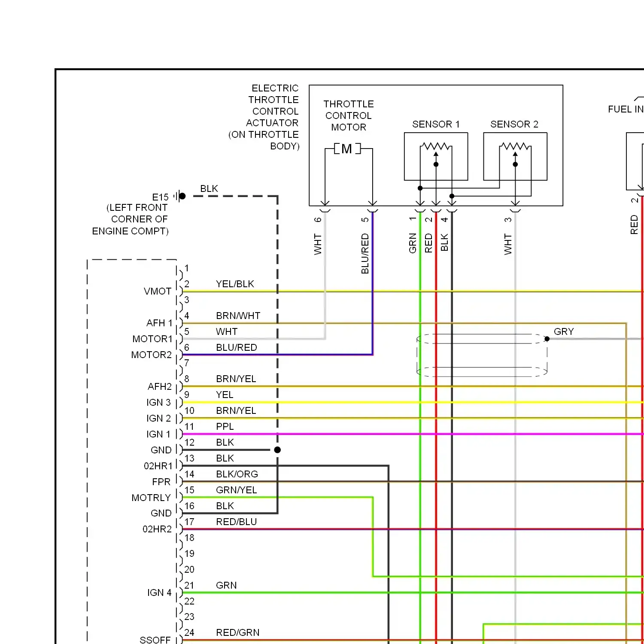
Task: Click the RED/BLU wire color on pin 17
Action: [x=237, y=522]
